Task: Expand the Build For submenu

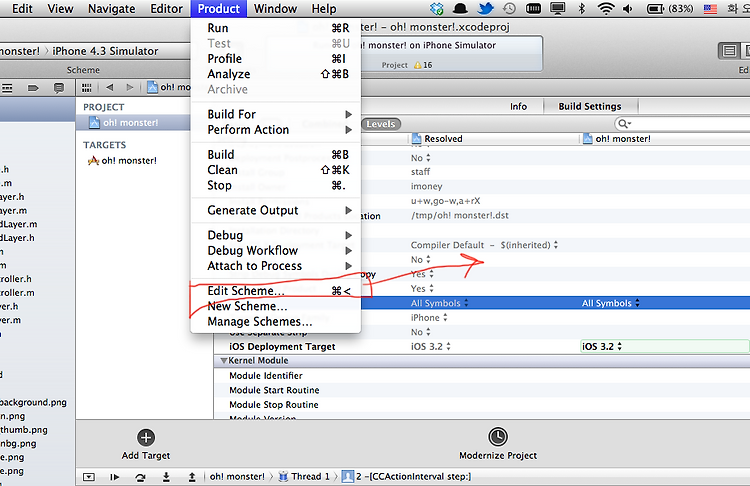Action: (x=276, y=114)
